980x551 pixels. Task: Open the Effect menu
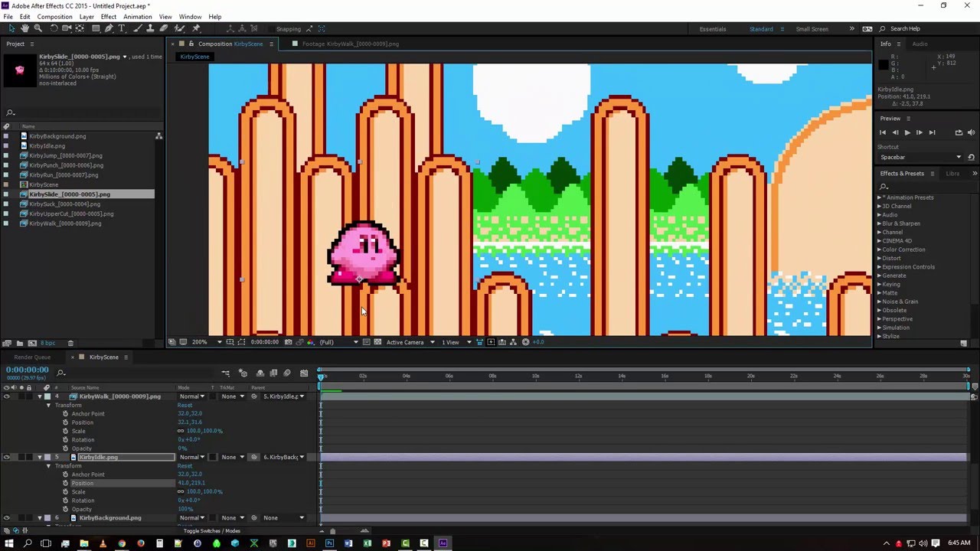[x=109, y=16]
